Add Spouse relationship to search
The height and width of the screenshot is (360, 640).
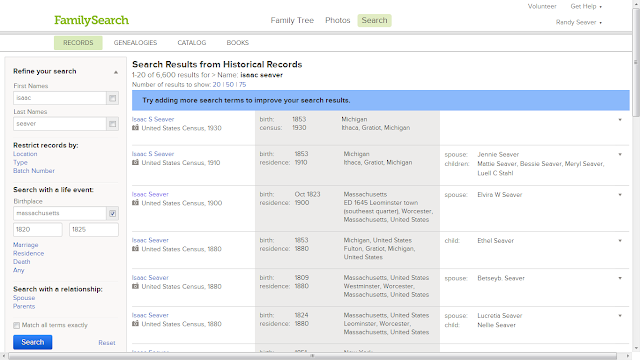[x=24, y=298]
